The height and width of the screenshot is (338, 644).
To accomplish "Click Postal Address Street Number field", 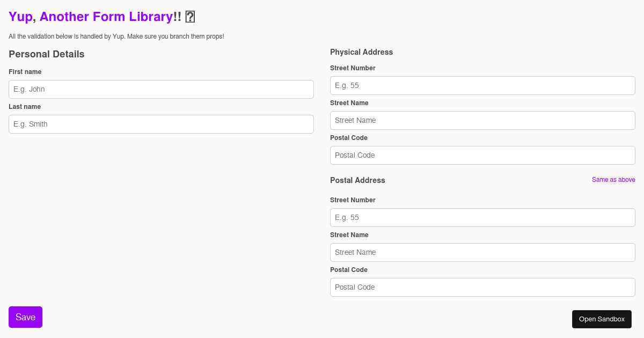I will pyautogui.click(x=482, y=217).
